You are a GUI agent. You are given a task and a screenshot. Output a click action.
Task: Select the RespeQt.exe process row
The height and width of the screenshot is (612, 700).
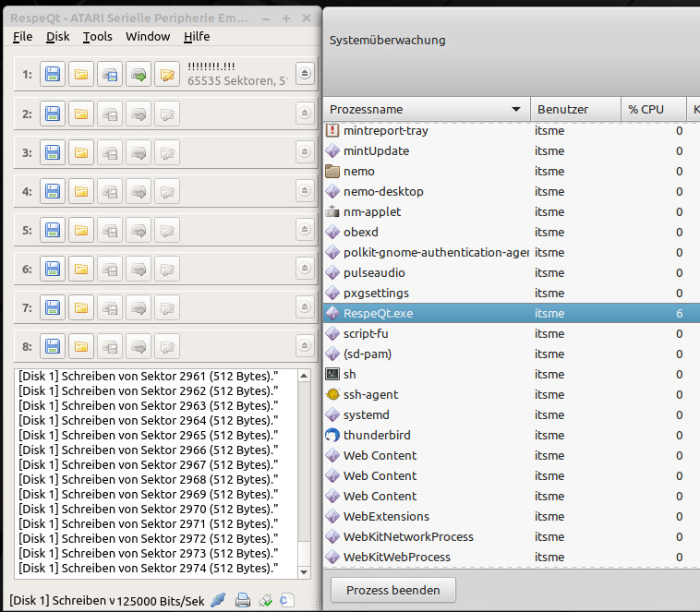click(x=512, y=313)
